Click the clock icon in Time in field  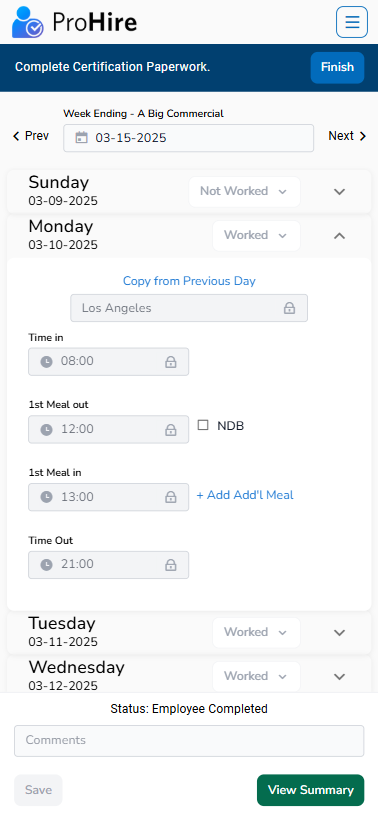[47, 361]
